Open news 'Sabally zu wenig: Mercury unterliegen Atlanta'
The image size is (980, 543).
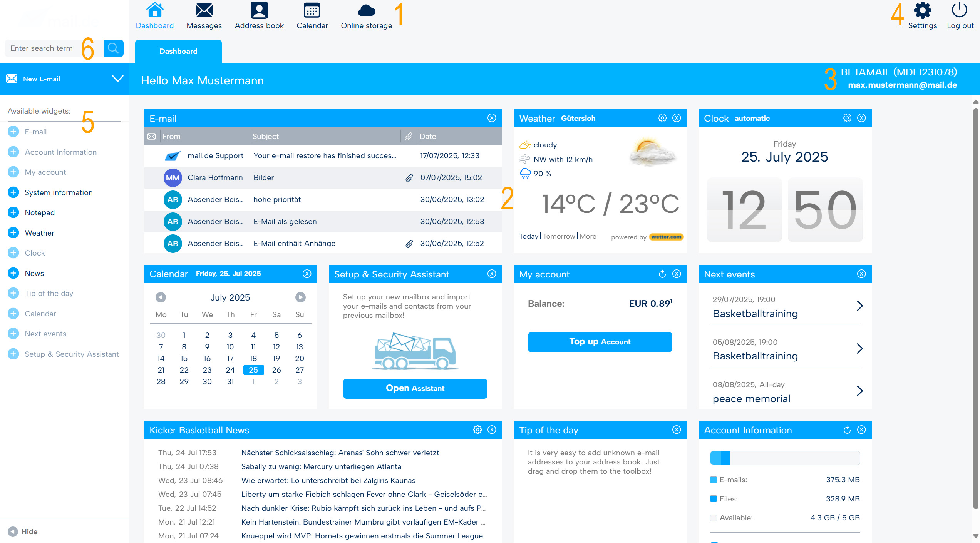(x=321, y=466)
